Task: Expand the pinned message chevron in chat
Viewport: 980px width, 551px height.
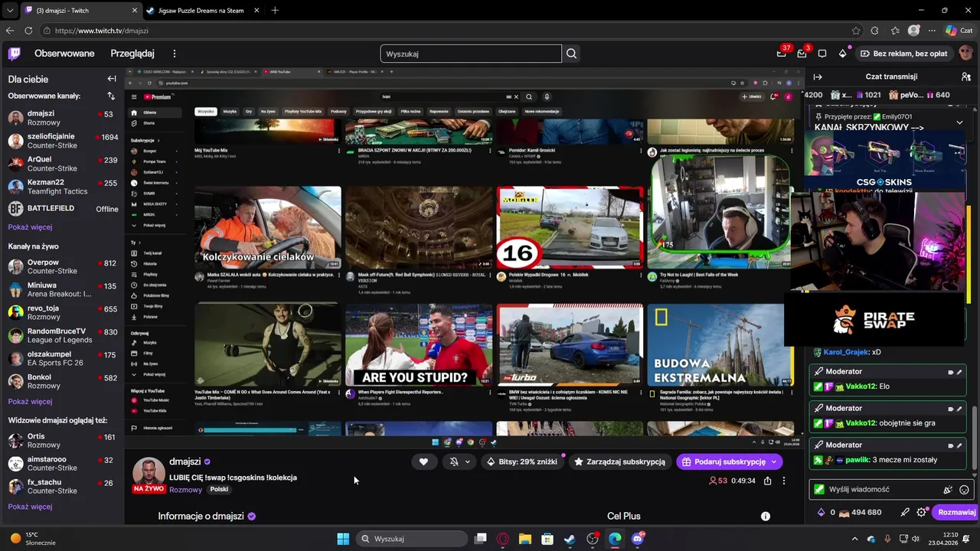Action: pos(959,122)
